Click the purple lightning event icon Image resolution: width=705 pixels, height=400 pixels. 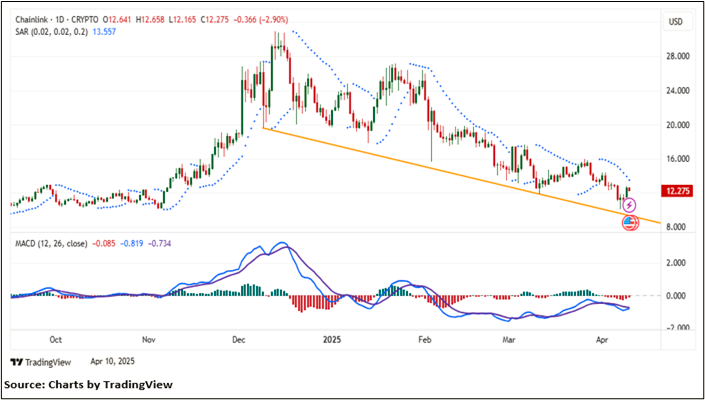(630, 205)
